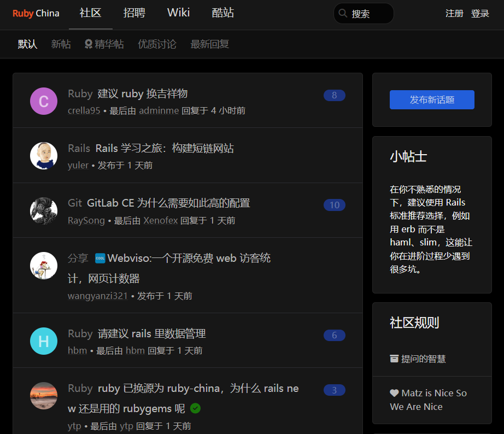
Task: Open wangyanzi321 user profile link
Action: [98, 296]
